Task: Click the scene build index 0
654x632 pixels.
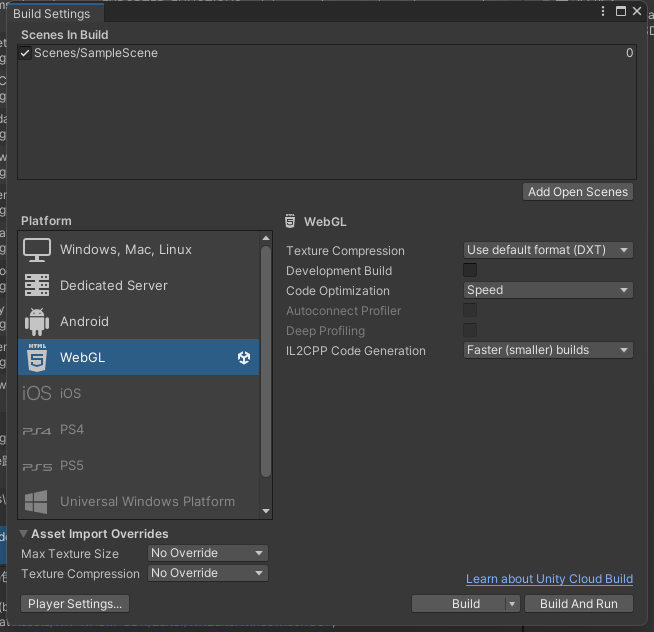Action: (x=629, y=53)
